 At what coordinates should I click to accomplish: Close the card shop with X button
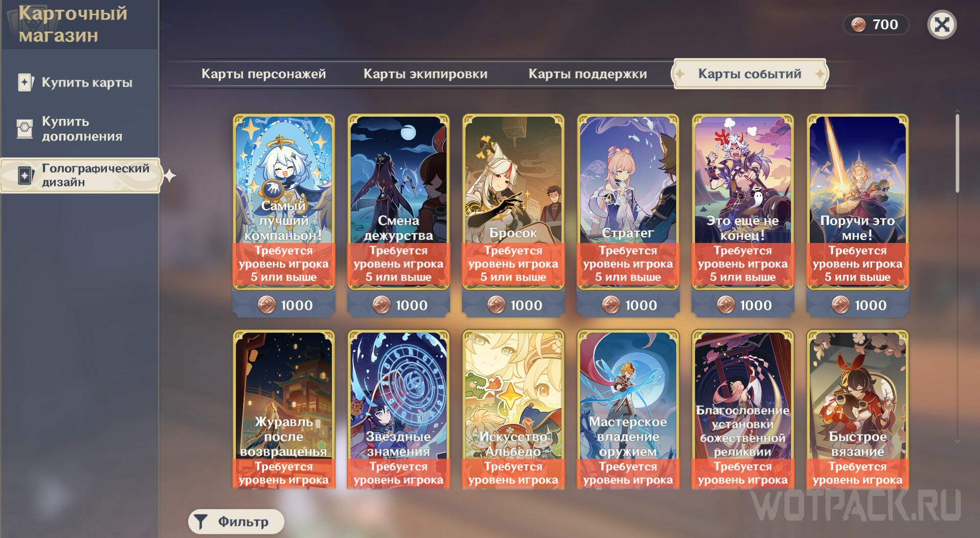click(942, 25)
